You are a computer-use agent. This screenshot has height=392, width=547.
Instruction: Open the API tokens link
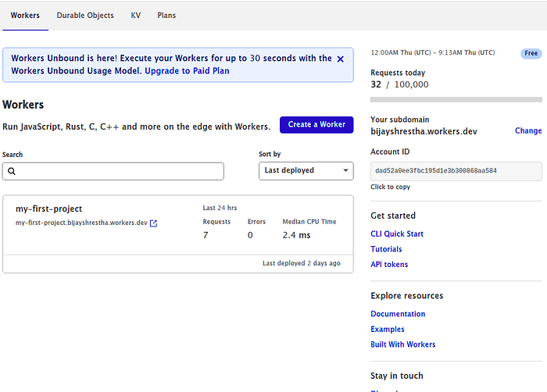[389, 265]
